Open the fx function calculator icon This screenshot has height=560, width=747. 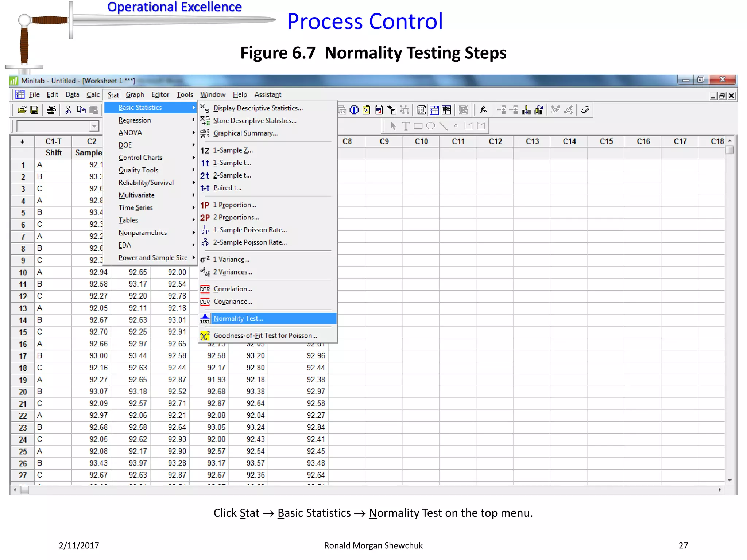click(x=483, y=110)
